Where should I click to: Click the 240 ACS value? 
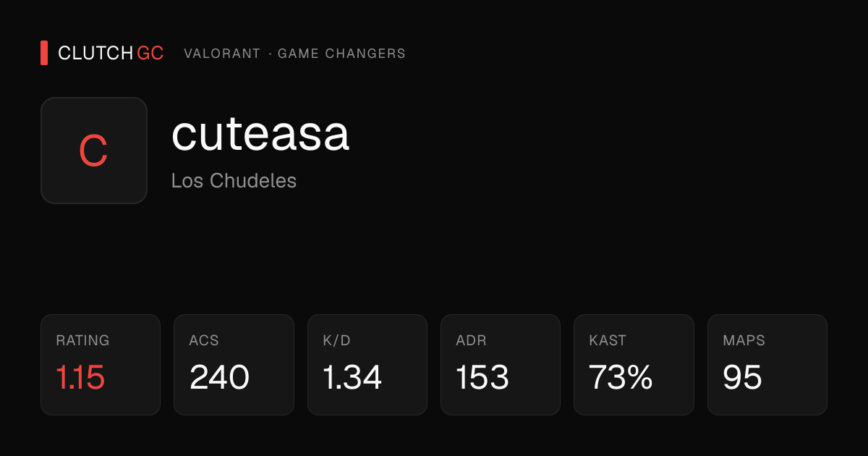click(220, 377)
